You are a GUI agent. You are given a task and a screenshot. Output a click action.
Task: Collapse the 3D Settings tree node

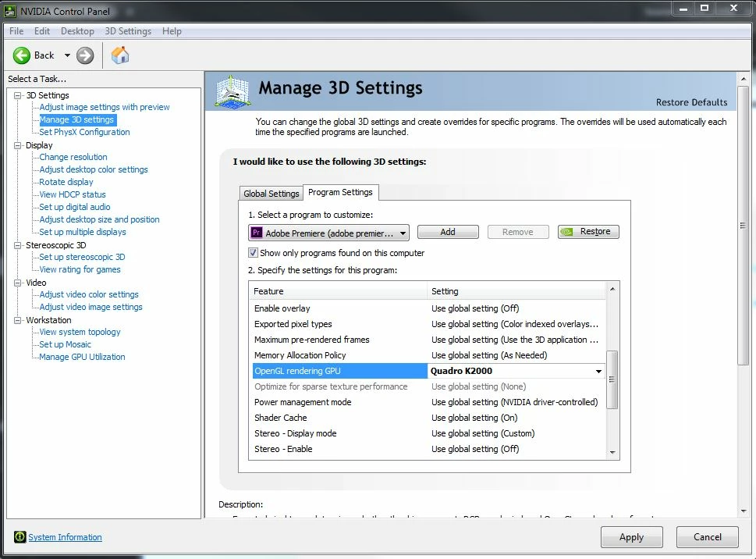click(x=18, y=95)
